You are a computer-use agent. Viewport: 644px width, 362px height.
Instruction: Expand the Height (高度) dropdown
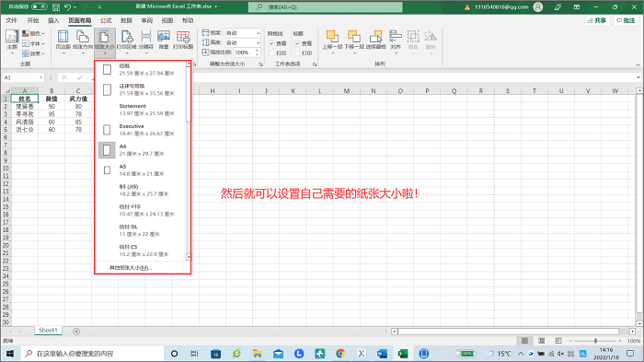[258, 42]
